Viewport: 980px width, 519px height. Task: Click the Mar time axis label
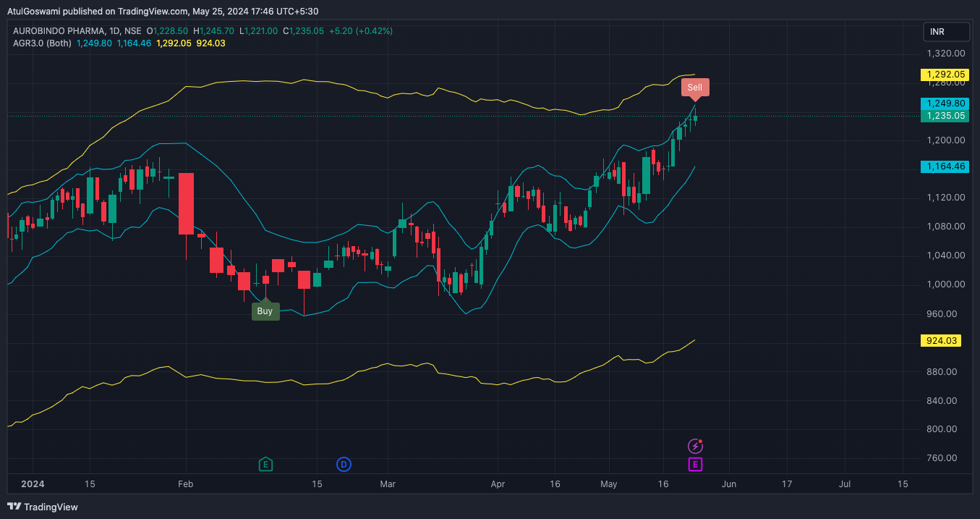coord(388,484)
